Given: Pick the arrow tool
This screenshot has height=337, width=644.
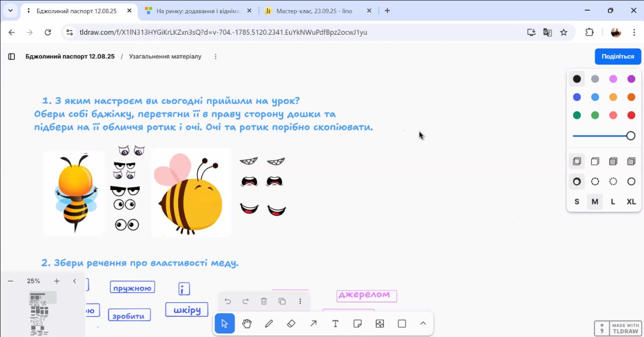Looking at the screenshot, I should (313, 323).
